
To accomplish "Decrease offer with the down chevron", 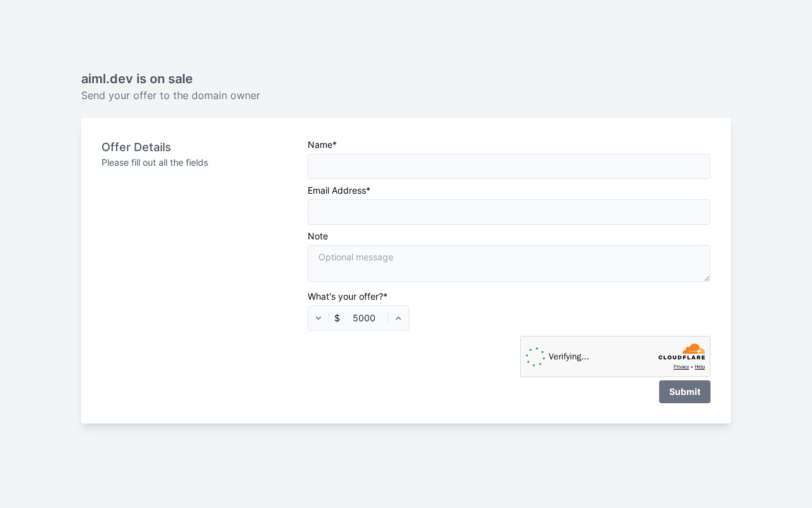I will (x=318, y=318).
